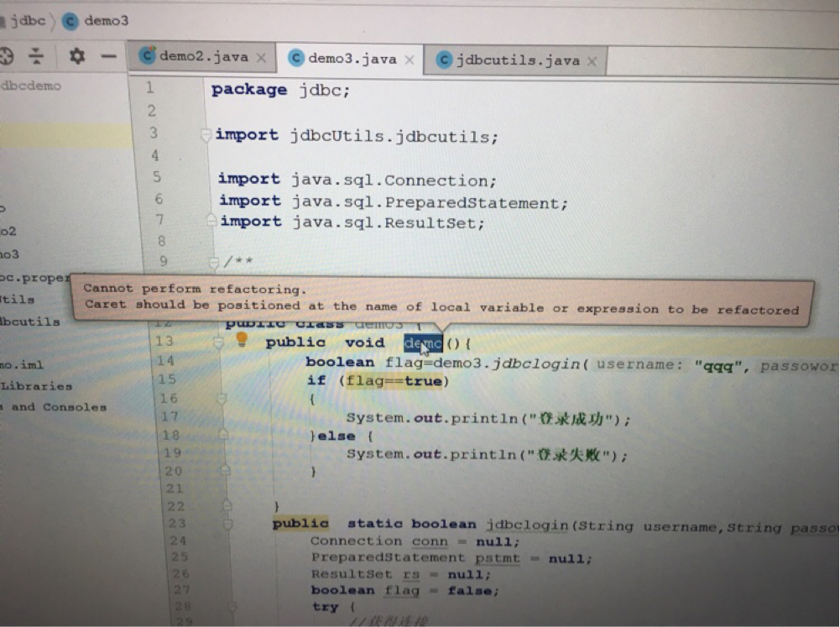The width and height of the screenshot is (840, 627).
Task: Open project view settings gear
Action: [76, 55]
